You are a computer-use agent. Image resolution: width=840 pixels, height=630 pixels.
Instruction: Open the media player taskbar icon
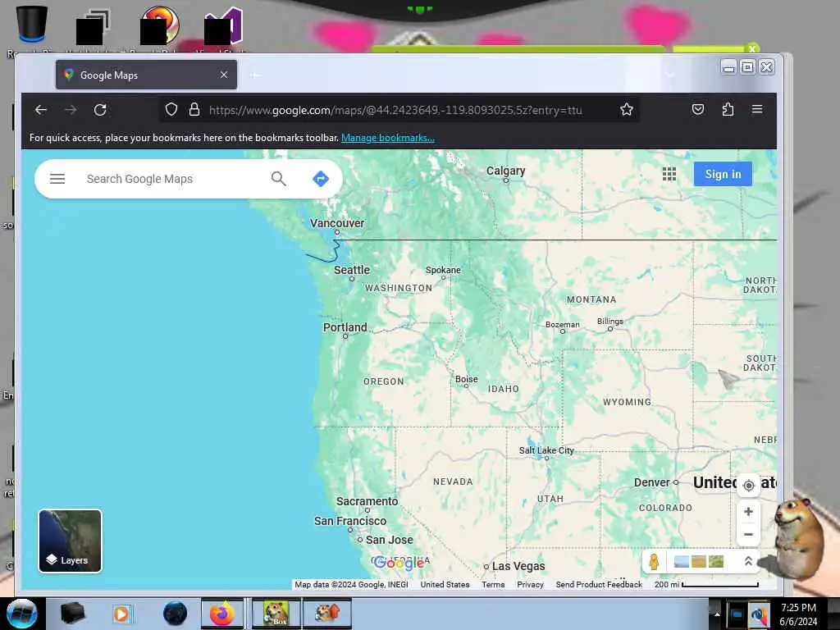(121, 614)
